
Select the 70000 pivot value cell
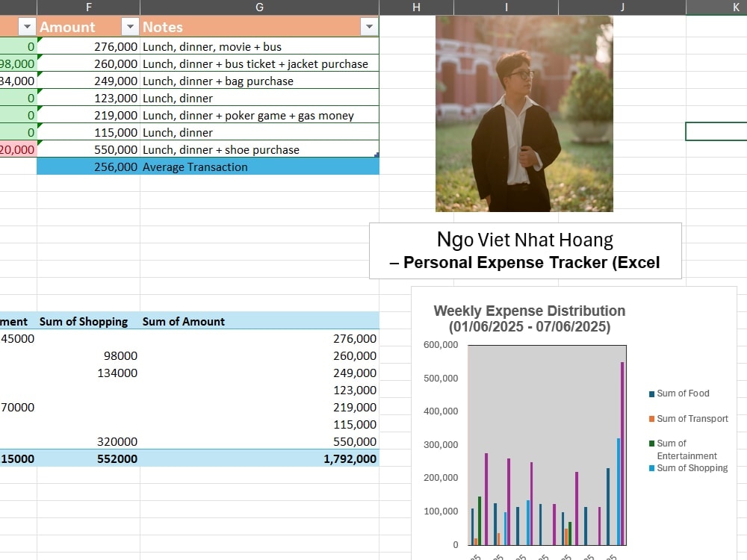(x=18, y=407)
